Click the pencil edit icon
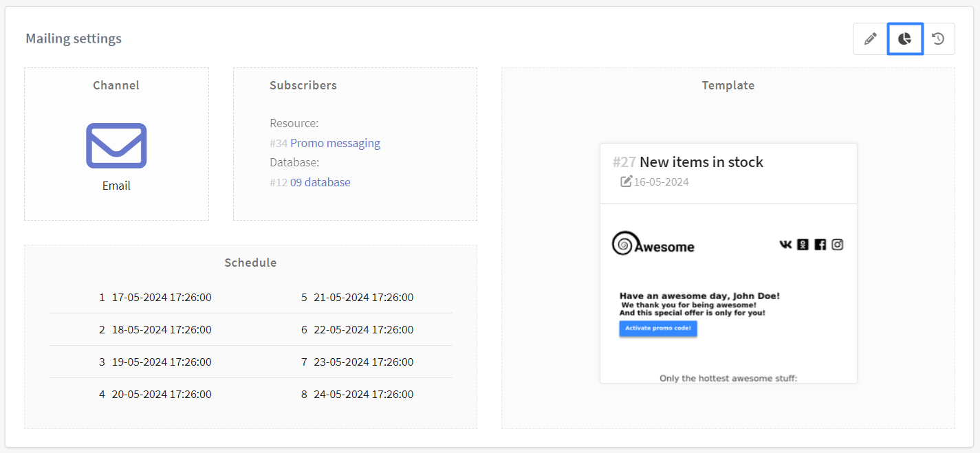The height and width of the screenshot is (453, 980). 870,39
